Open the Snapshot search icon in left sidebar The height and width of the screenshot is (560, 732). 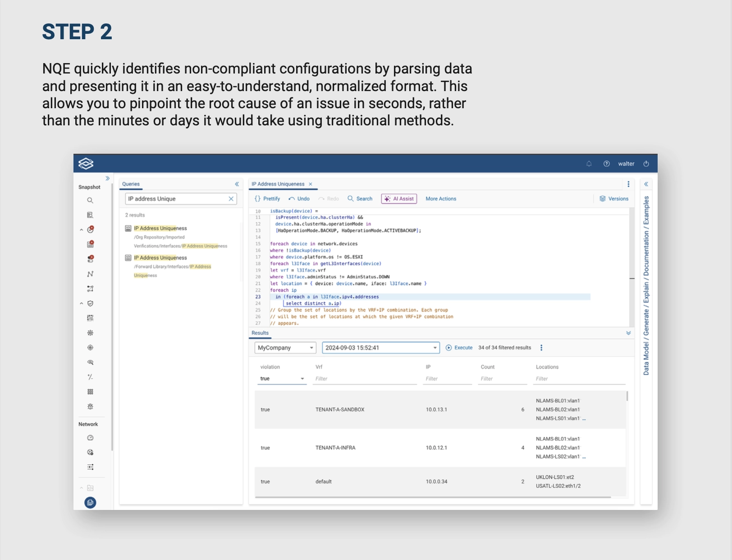[91, 200]
